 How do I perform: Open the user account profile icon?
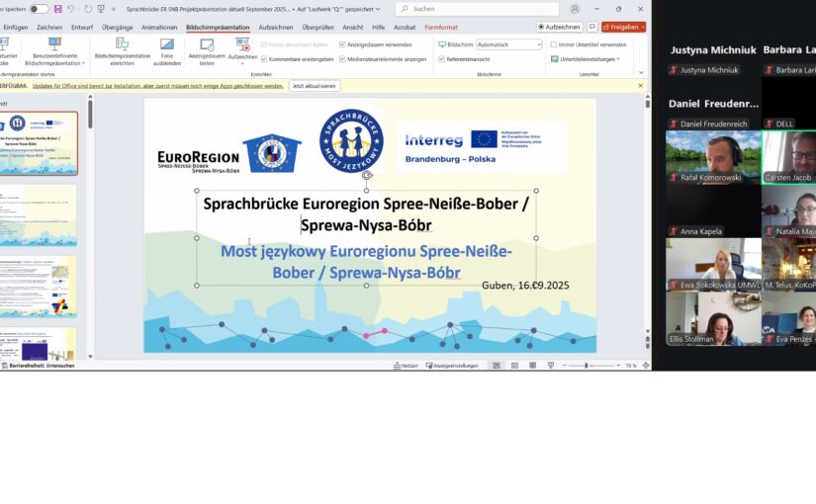[x=575, y=9]
